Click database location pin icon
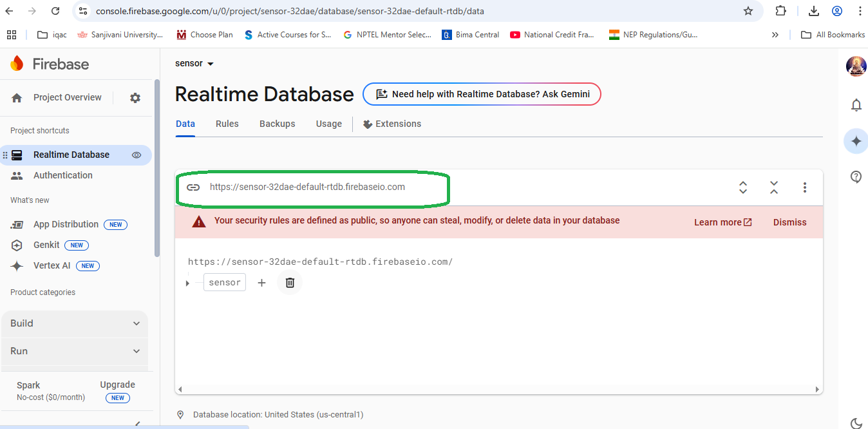This screenshot has width=868, height=429. (x=180, y=415)
